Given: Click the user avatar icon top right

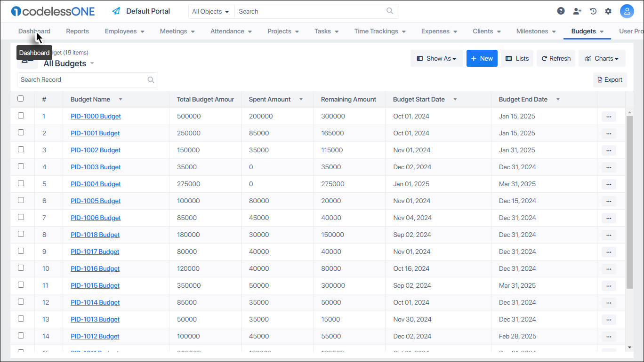Looking at the screenshot, I should (627, 10).
